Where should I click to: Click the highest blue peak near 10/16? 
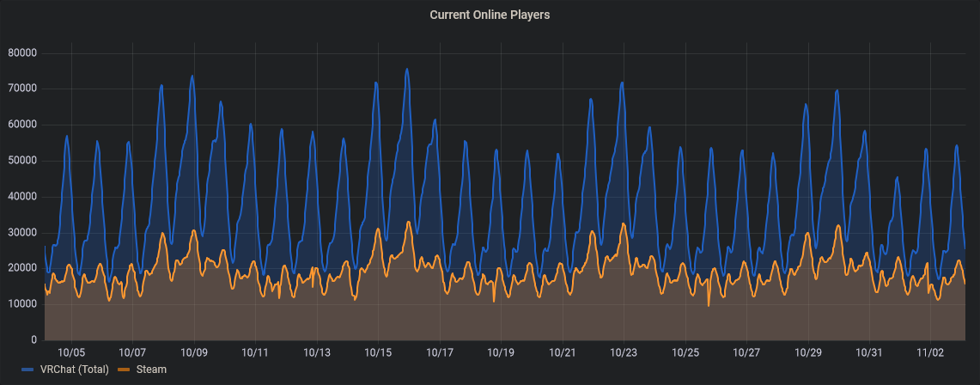(407, 70)
